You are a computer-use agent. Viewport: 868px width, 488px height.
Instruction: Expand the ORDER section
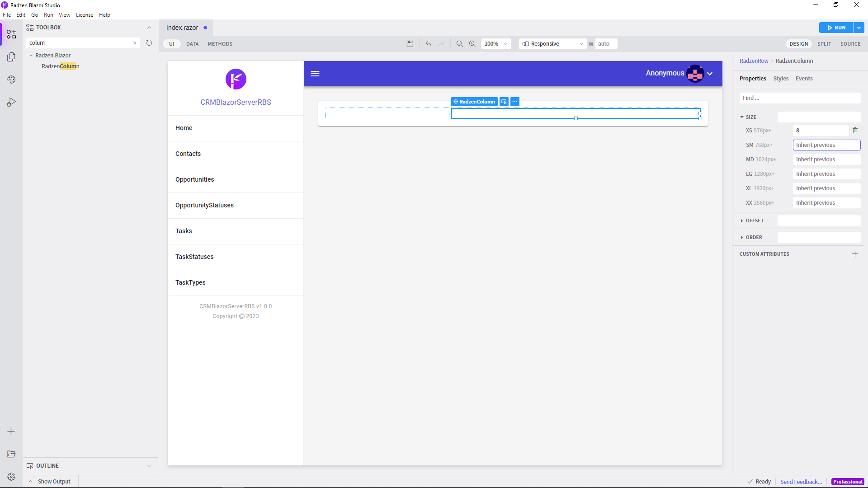(742, 238)
